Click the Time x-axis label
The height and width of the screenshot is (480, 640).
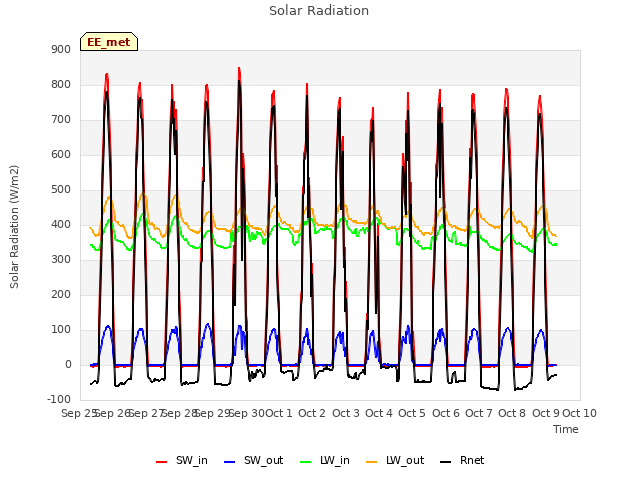point(566,429)
